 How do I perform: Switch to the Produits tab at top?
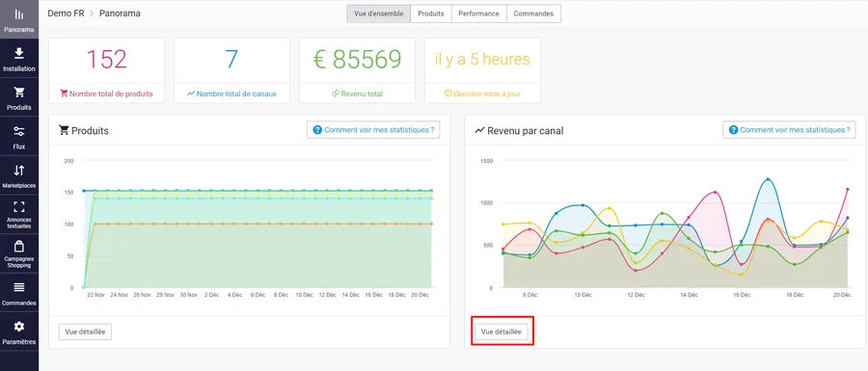point(431,13)
